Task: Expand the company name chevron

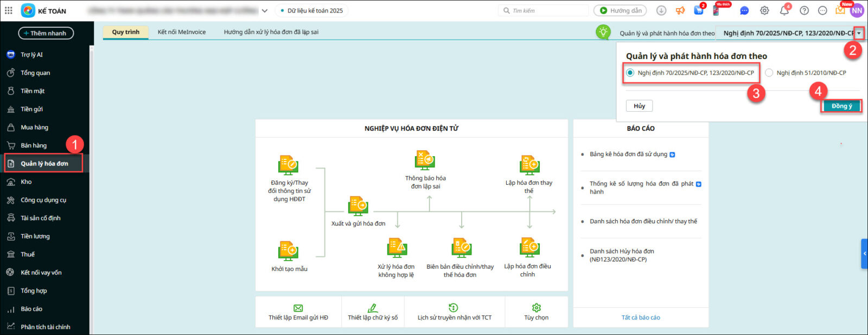Action: click(x=265, y=11)
